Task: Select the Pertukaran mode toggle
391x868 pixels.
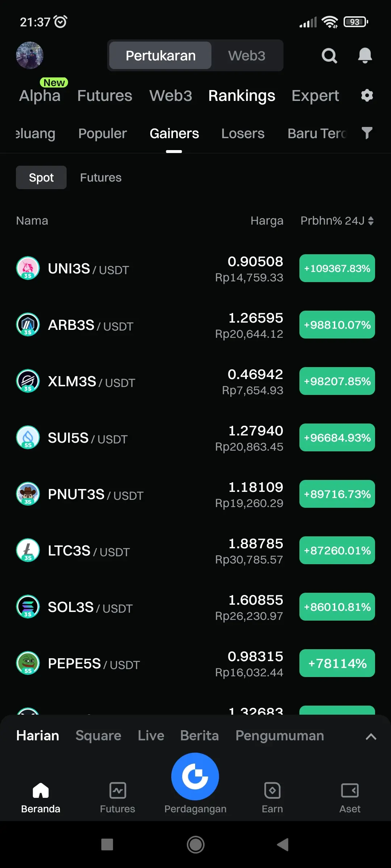Action: tap(160, 56)
